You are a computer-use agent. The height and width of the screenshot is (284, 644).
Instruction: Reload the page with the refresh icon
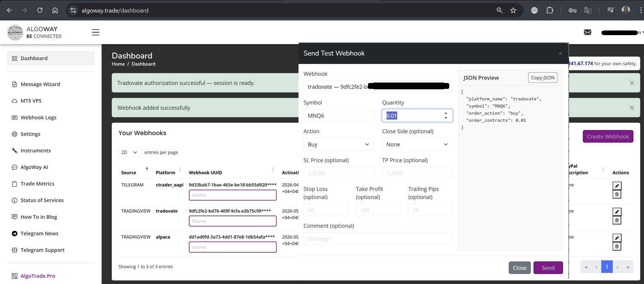[x=40, y=10]
